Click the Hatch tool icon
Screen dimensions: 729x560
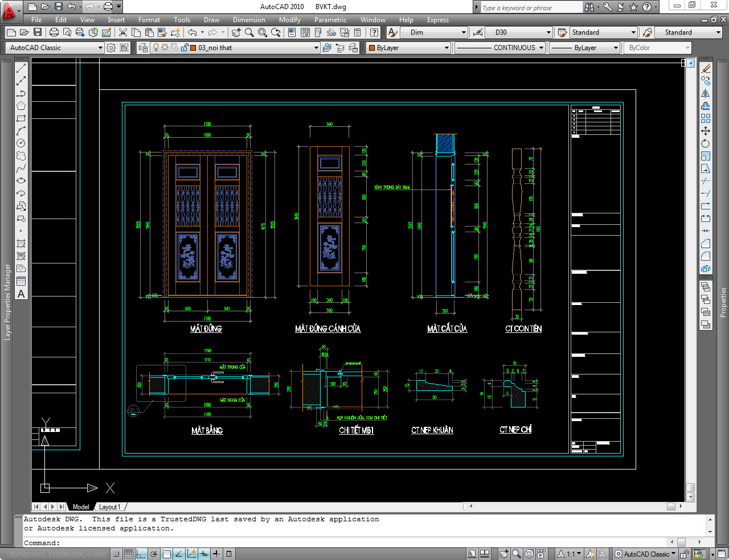[x=21, y=244]
